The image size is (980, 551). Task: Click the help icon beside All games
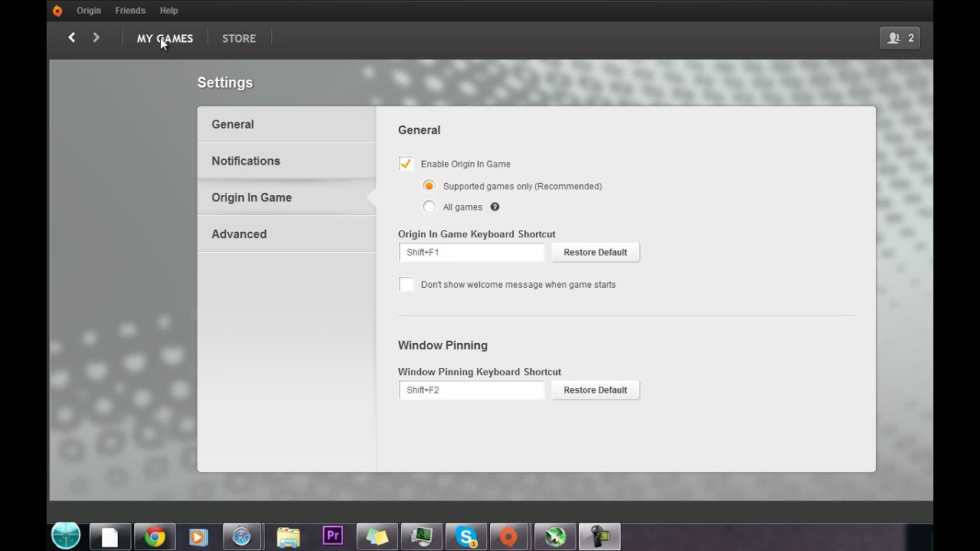click(495, 207)
